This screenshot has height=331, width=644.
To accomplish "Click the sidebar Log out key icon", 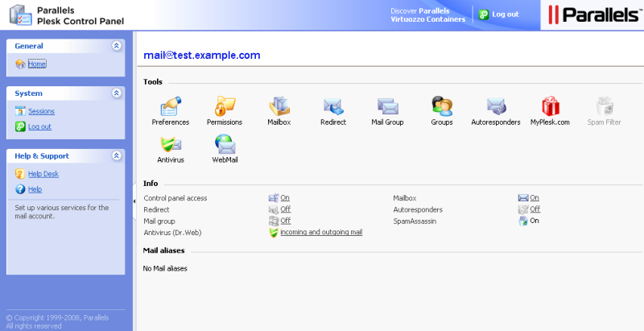I will 21,126.
